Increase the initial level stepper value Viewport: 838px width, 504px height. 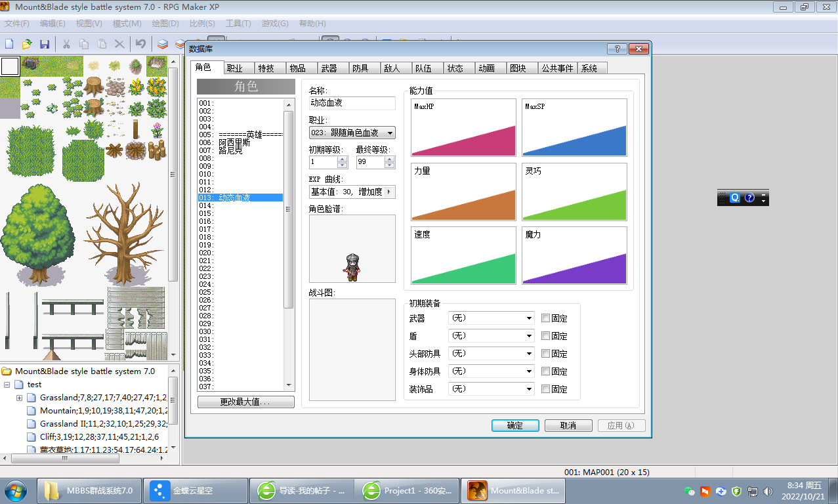(x=343, y=159)
